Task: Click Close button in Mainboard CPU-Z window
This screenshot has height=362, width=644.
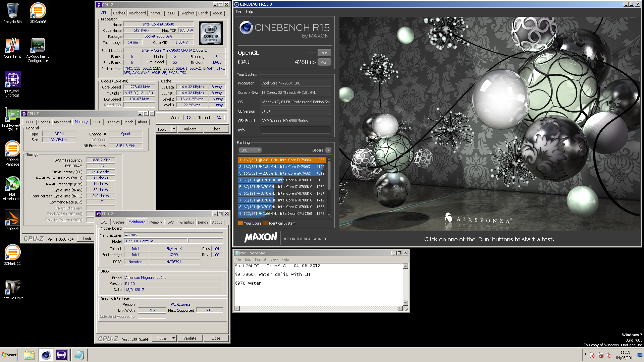Action: (216, 339)
